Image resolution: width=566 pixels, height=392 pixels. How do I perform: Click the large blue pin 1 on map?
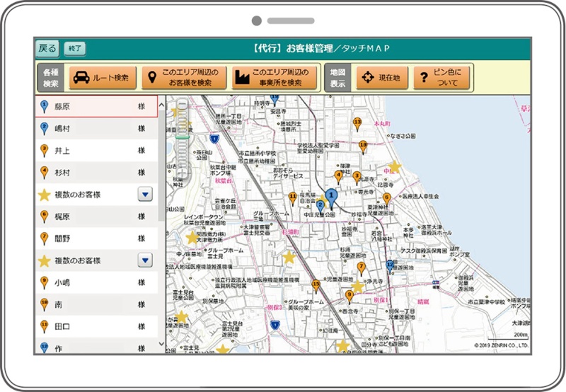[x=330, y=197]
